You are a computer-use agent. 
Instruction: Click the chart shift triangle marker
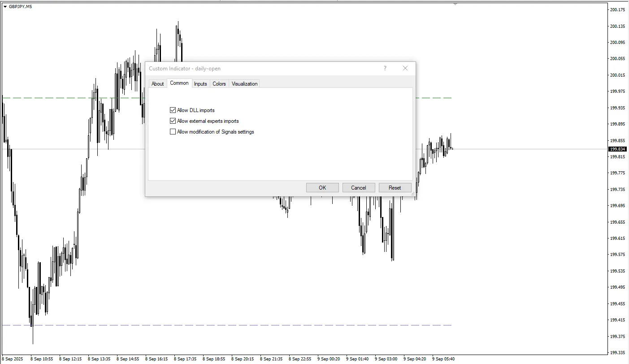(455, 4)
